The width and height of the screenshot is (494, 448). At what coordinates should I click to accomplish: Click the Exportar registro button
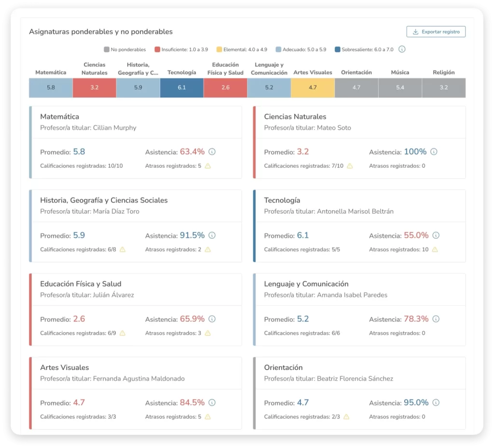pyautogui.click(x=436, y=32)
